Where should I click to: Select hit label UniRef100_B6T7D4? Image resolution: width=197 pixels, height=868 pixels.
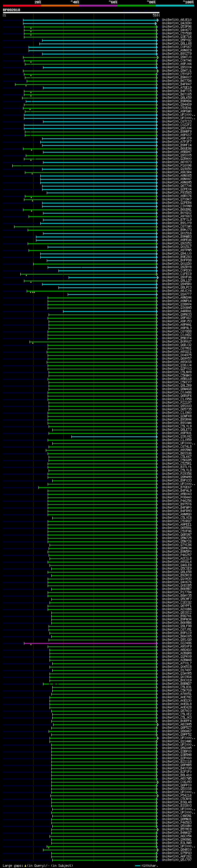point(177,81)
